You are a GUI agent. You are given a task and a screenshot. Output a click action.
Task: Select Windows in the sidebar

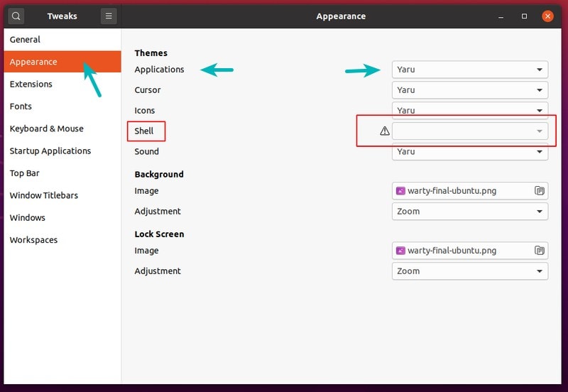coord(62,217)
